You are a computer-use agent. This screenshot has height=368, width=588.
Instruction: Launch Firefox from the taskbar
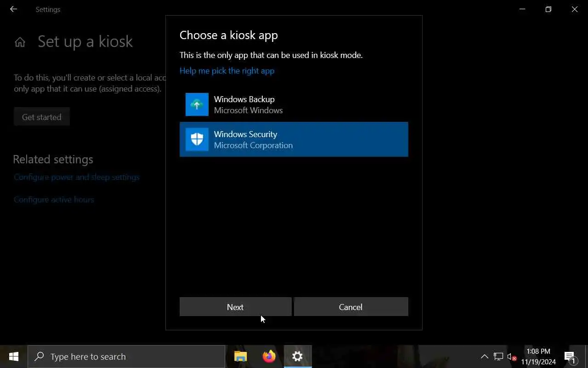click(x=269, y=356)
